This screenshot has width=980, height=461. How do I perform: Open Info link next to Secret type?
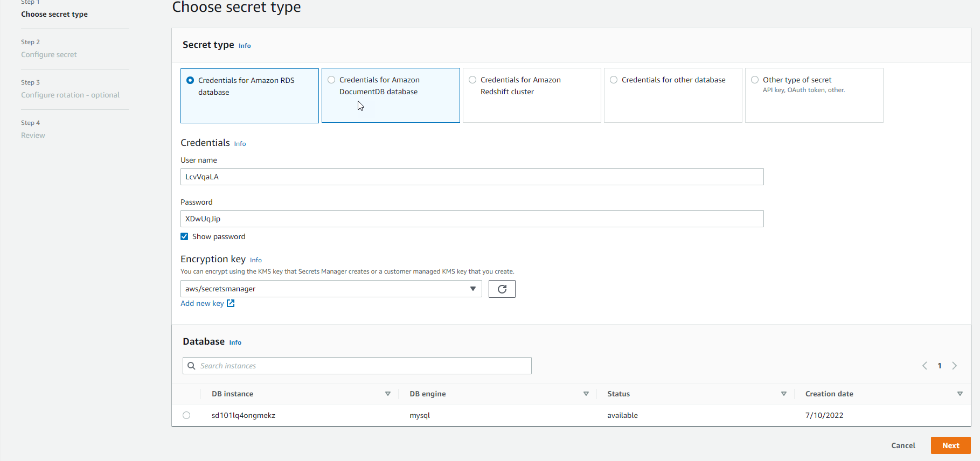(245, 46)
